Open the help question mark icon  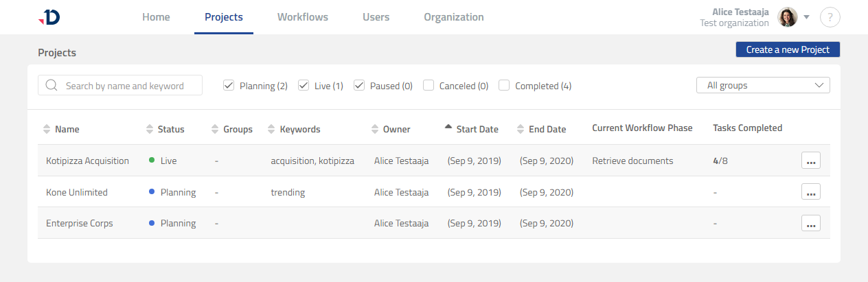[830, 18]
